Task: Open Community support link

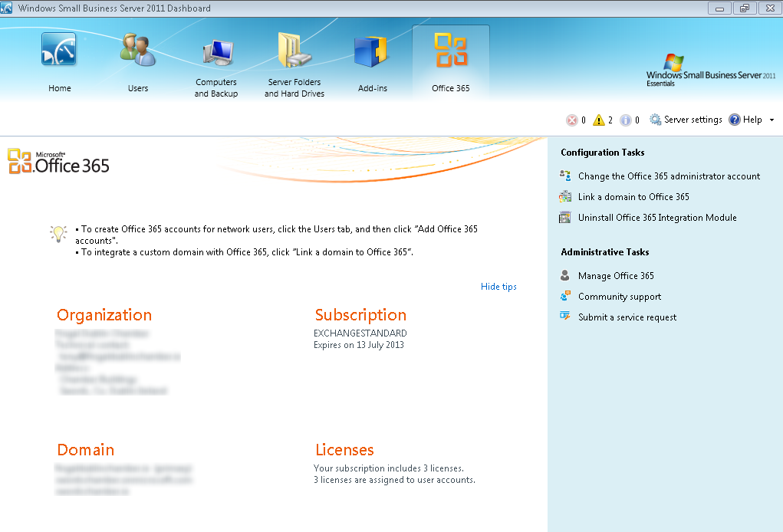Action: tap(619, 297)
